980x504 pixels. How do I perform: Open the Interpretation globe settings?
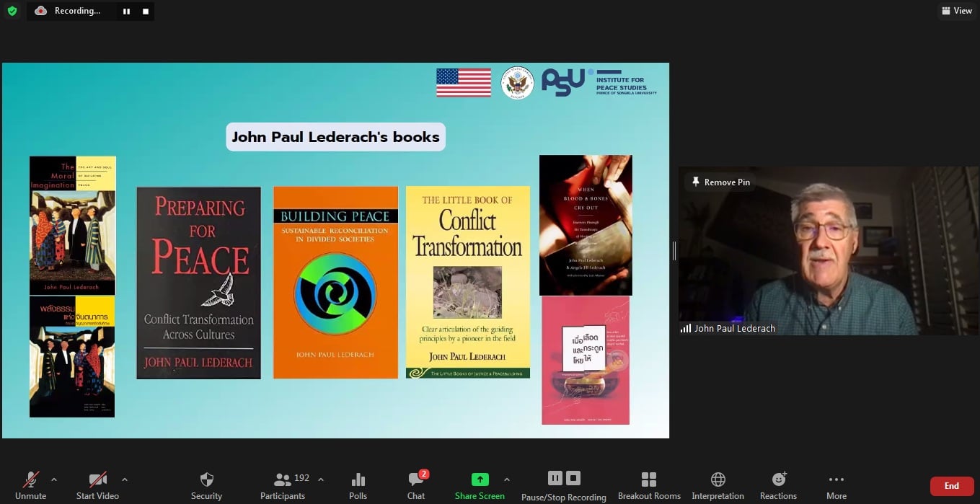(718, 486)
